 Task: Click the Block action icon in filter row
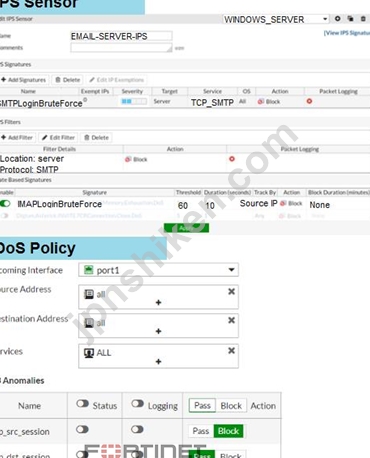[128, 159]
